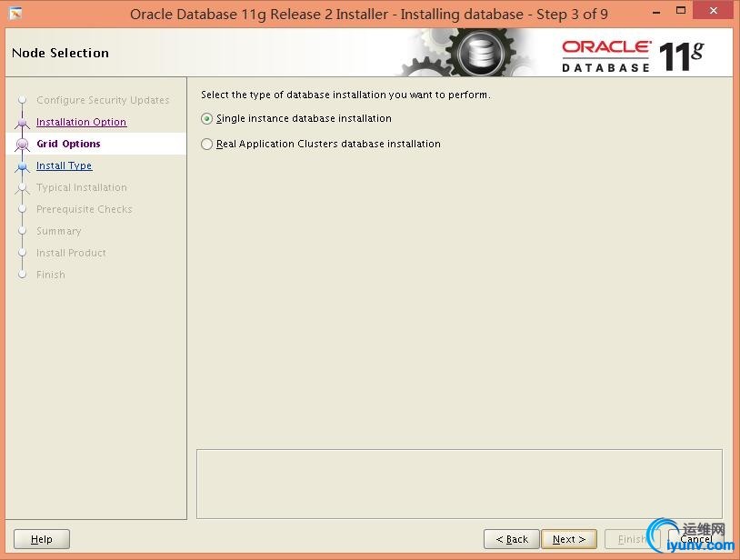Click the Cancel button
Viewport: 740px width, 560px height.
click(696, 539)
